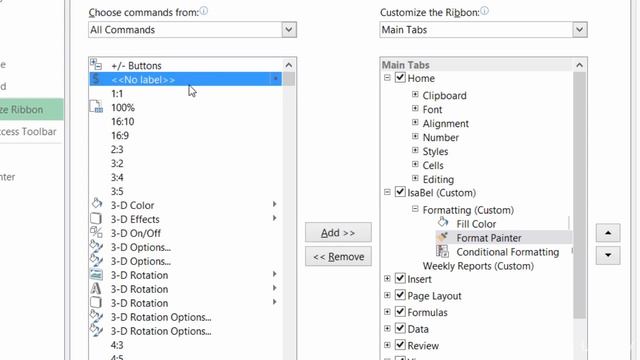Viewport: 640px width, 360px height.
Task: Click the second 3-D Rotation Options icon
Action: pos(96,330)
